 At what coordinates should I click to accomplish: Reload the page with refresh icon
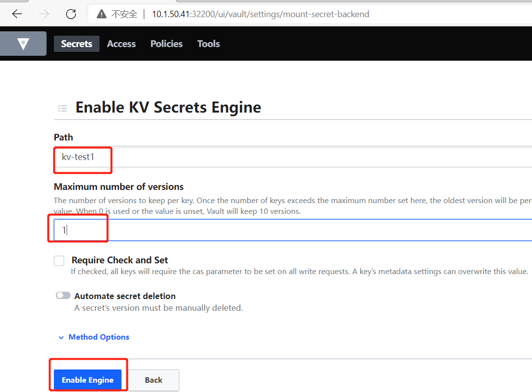(x=71, y=14)
